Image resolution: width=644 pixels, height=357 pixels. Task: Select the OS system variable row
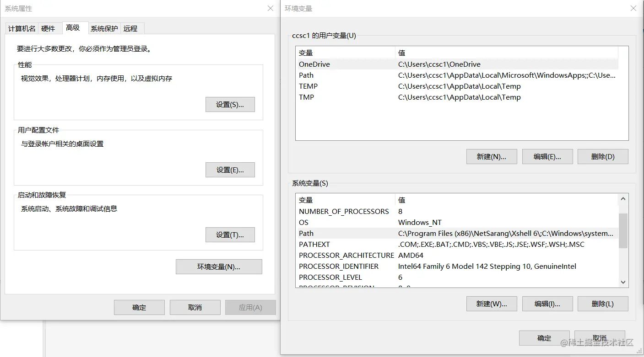(x=457, y=222)
